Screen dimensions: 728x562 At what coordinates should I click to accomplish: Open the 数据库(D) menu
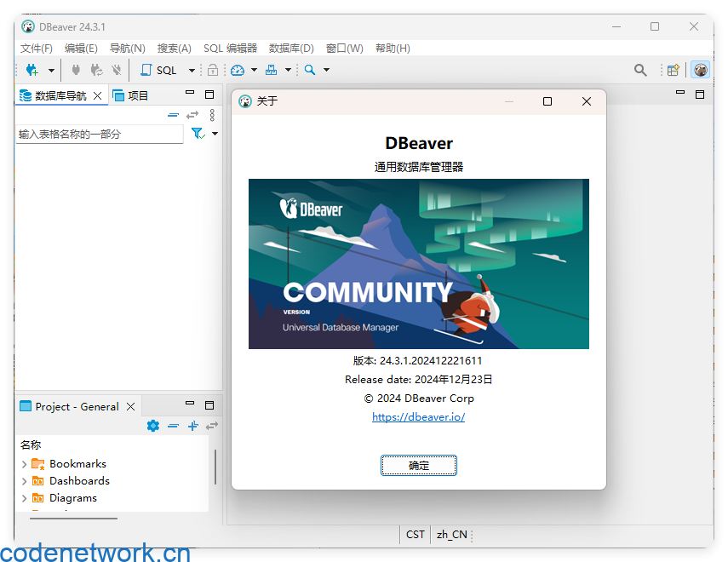[291, 49]
